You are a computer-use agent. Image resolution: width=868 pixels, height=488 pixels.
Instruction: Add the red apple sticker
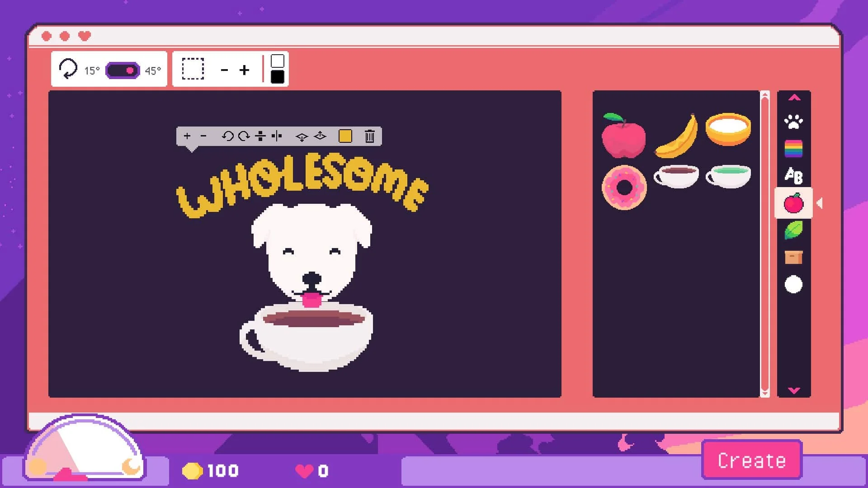point(624,136)
